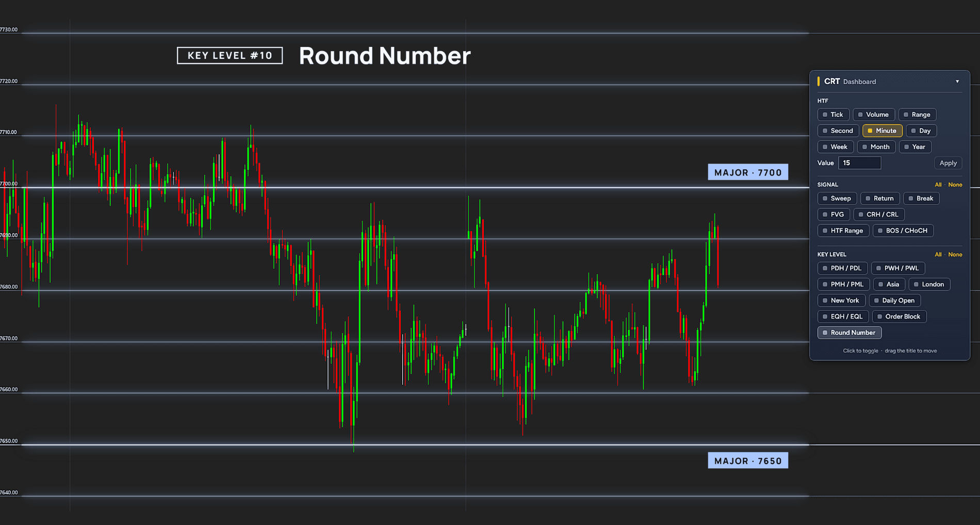The width and height of the screenshot is (980, 525).
Task: Click the Value input field showing 15
Action: [x=859, y=163]
